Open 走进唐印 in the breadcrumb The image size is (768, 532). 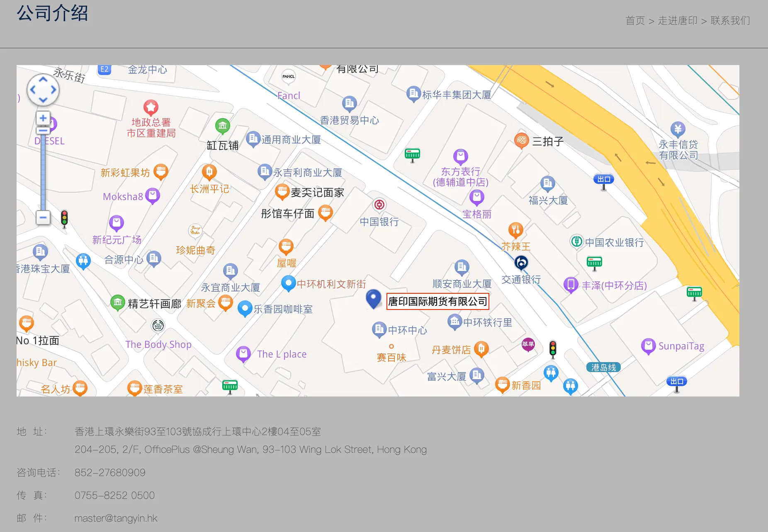[x=678, y=21]
